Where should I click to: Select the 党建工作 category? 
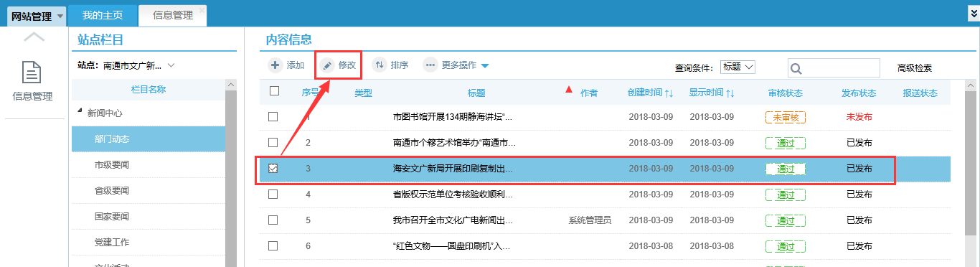pyautogui.click(x=149, y=242)
